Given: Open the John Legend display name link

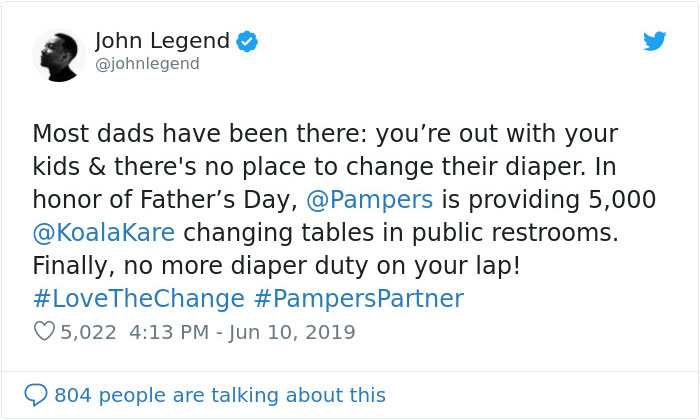Looking at the screenshot, I should (x=161, y=41).
